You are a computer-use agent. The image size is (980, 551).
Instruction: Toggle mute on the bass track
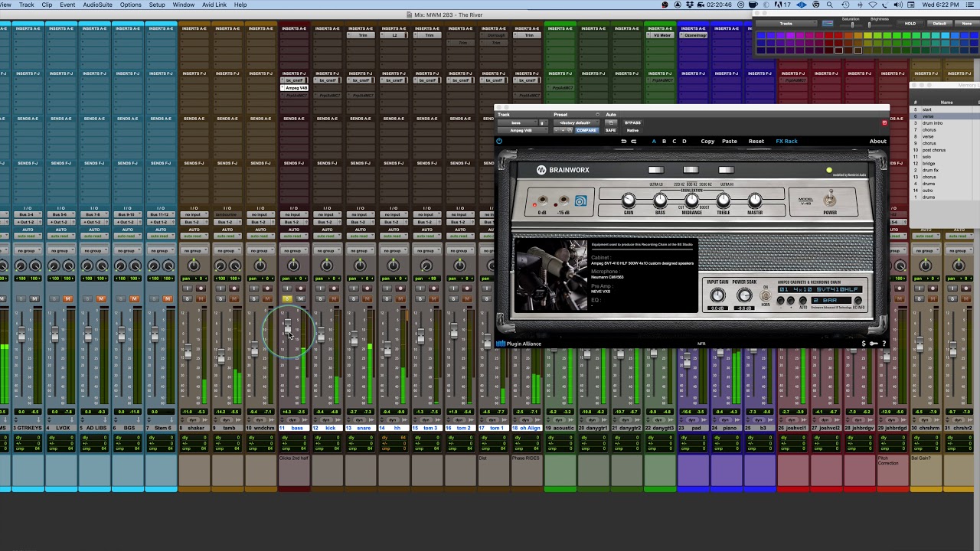pos(300,298)
